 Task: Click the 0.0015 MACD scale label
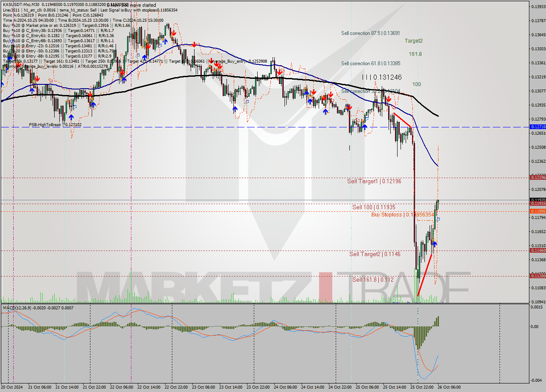click(x=536, y=307)
